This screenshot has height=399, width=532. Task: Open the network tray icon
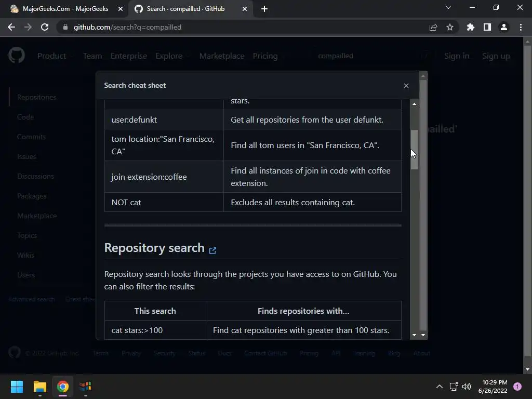pos(454,387)
